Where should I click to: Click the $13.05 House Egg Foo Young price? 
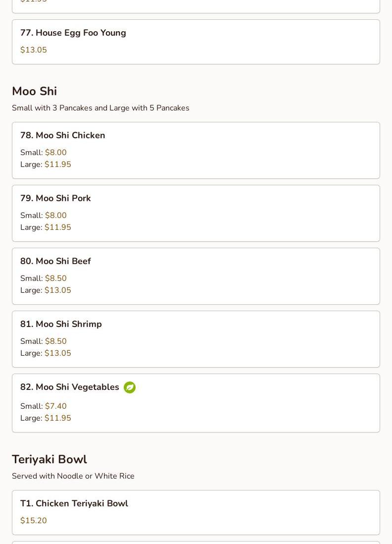(x=34, y=50)
